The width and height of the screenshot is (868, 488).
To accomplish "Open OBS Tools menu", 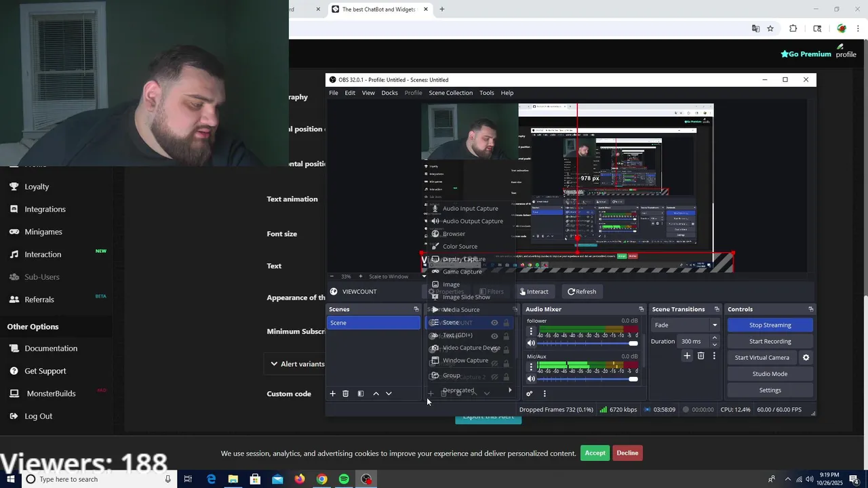I will [487, 93].
